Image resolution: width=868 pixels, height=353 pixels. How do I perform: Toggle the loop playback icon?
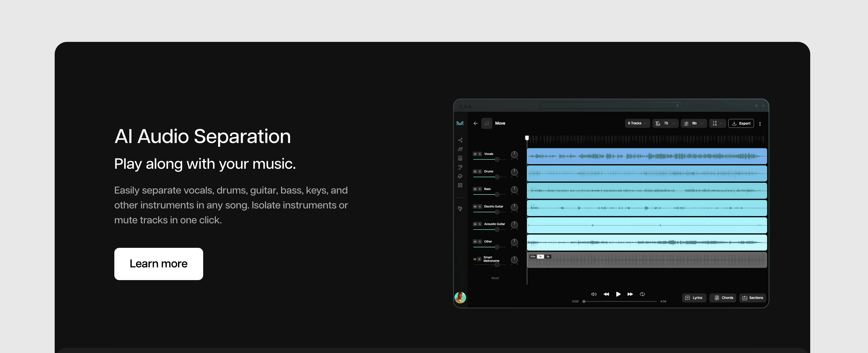coord(642,294)
